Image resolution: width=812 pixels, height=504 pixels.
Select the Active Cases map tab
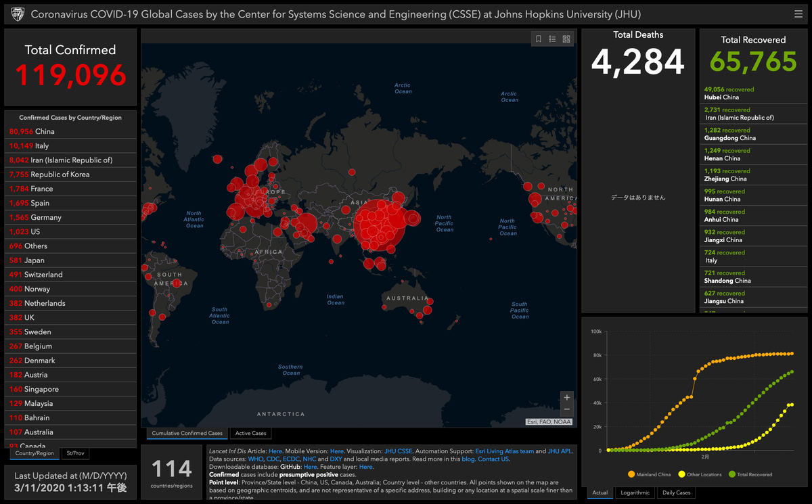(251, 433)
